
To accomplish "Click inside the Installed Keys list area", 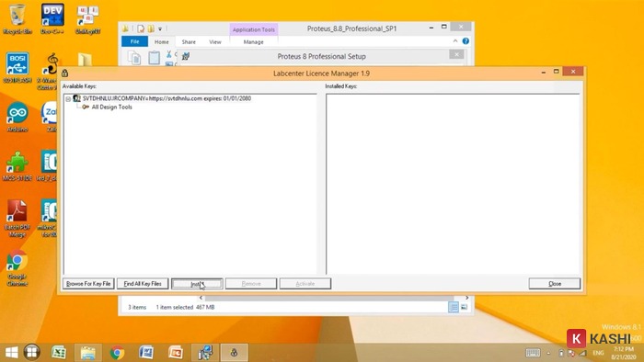I will [x=453, y=184].
